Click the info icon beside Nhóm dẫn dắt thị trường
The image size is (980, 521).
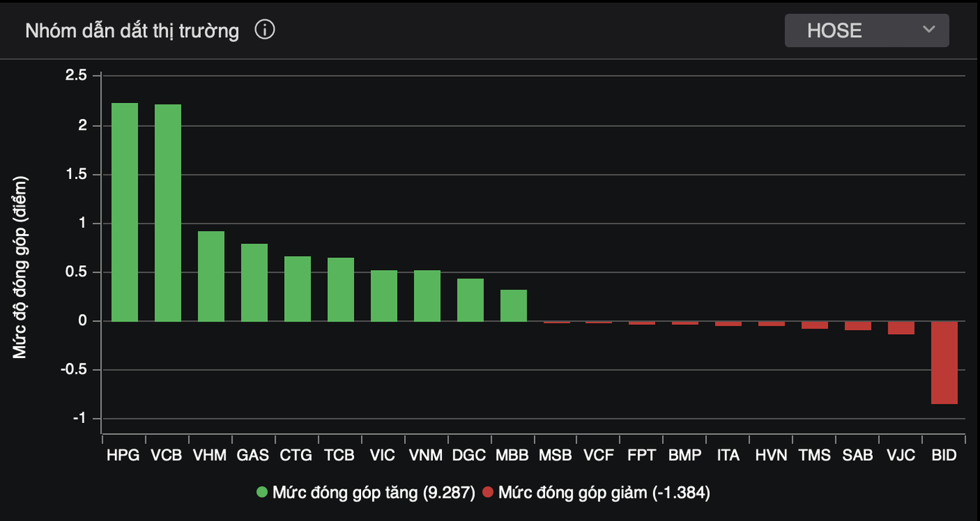(265, 30)
